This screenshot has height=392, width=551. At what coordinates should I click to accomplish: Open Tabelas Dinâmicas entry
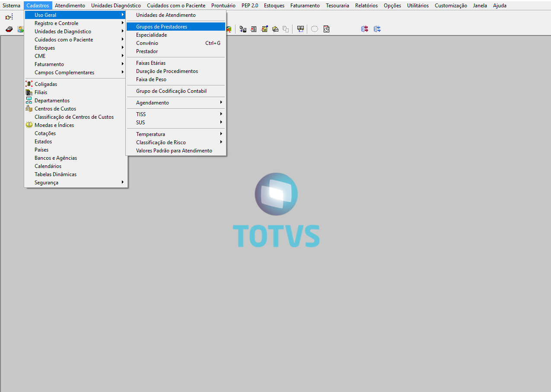pyautogui.click(x=76, y=174)
